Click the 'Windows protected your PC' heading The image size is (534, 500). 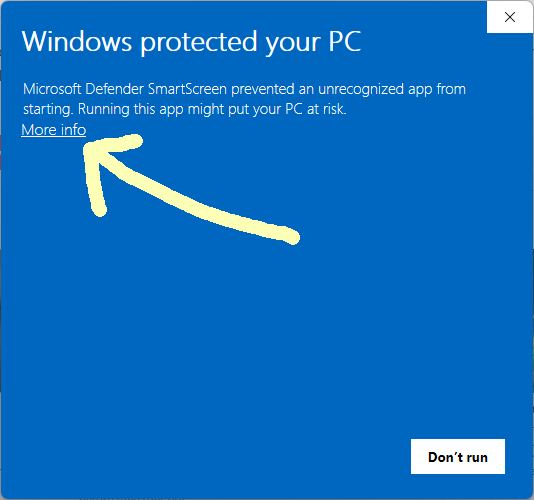(191, 42)
